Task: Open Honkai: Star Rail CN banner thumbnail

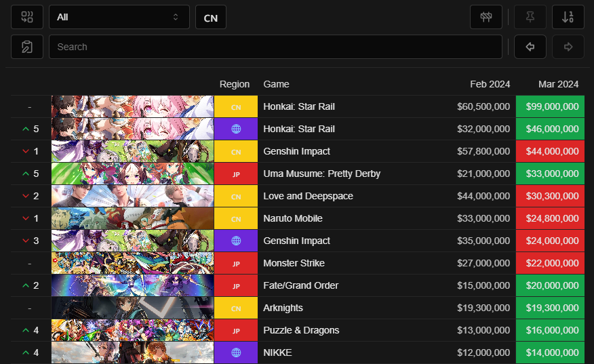Action: click(x=133, y=106)
